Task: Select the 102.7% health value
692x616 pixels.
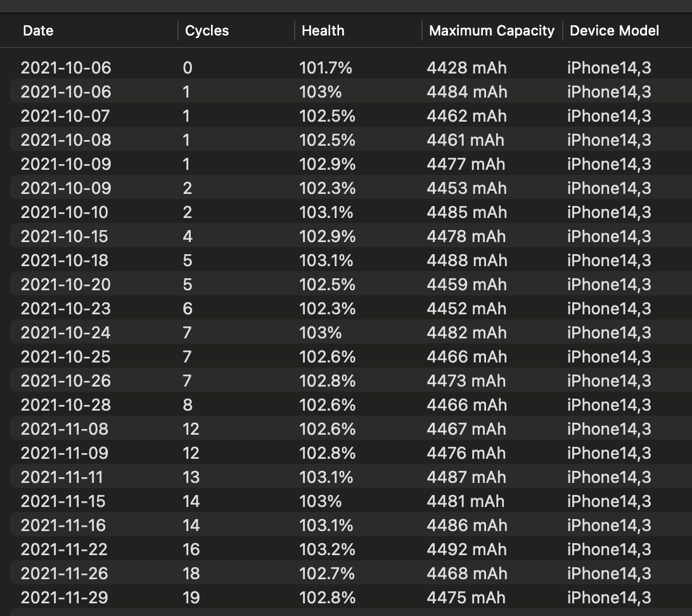Action: 327,573
